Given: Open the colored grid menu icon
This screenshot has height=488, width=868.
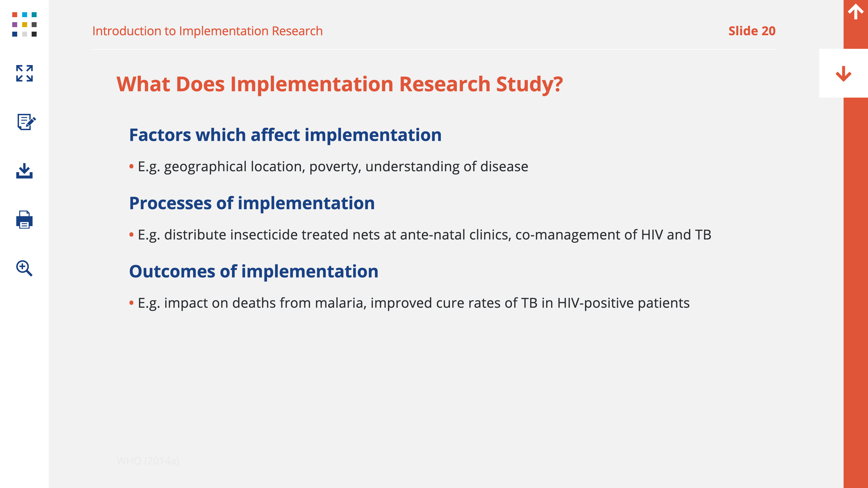Looking at the screenshot, I should 24,24.
